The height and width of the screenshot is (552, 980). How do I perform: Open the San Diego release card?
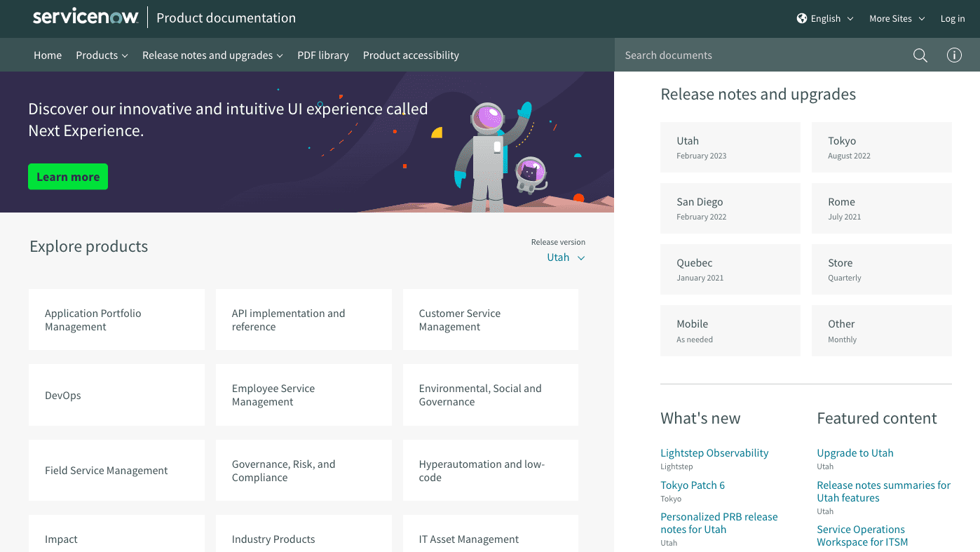pos(730,208)
